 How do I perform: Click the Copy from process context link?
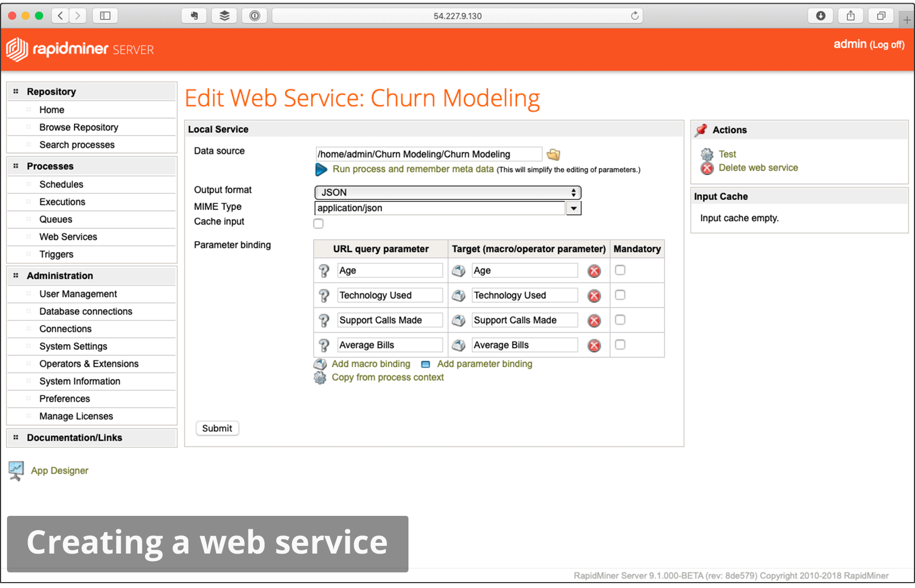(387, 377)
